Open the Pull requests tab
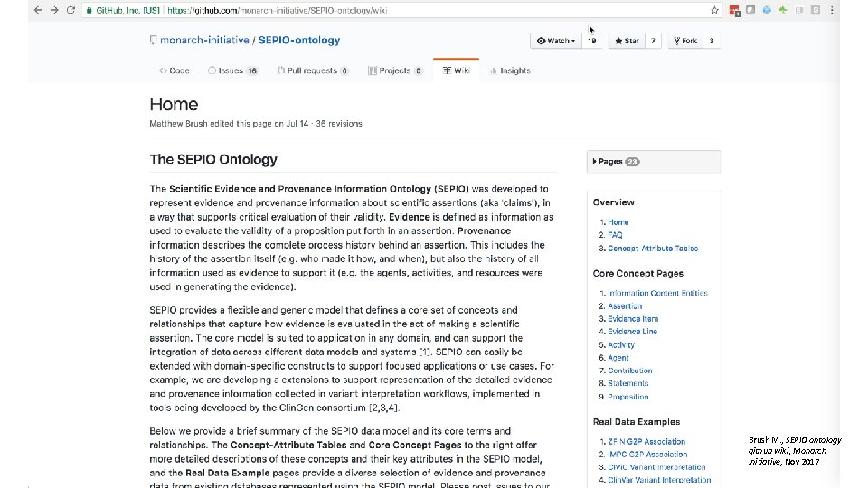868x488 pixels. (313, 70)
